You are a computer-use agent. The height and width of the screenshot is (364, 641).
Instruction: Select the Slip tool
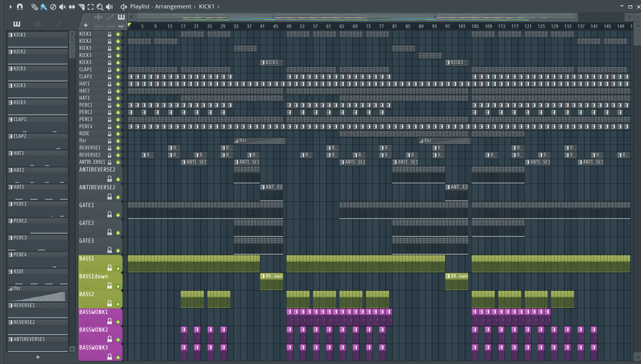tap(72, 7)
